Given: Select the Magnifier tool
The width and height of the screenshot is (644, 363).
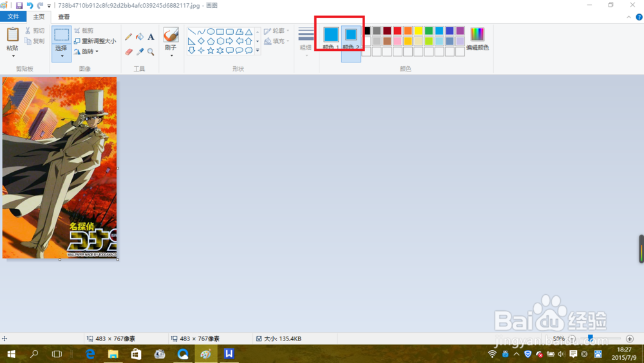Looking at the screenshot, I should (151, 51).
